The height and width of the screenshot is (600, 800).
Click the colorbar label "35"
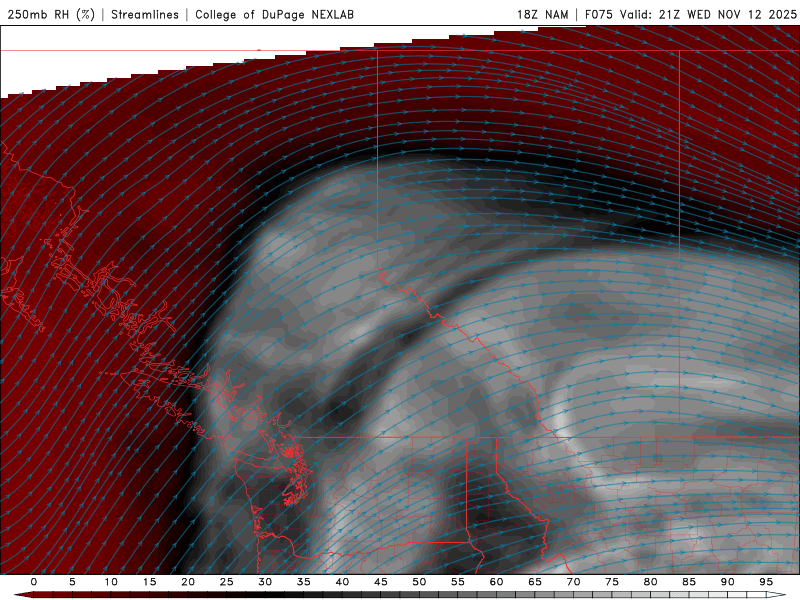point(304,582)
